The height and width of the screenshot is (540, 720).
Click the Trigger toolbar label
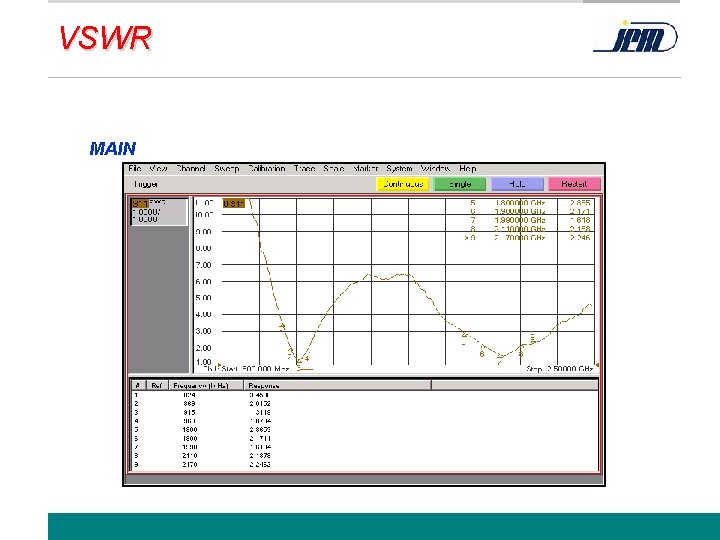pyautogui.click(x=146, y=184)
